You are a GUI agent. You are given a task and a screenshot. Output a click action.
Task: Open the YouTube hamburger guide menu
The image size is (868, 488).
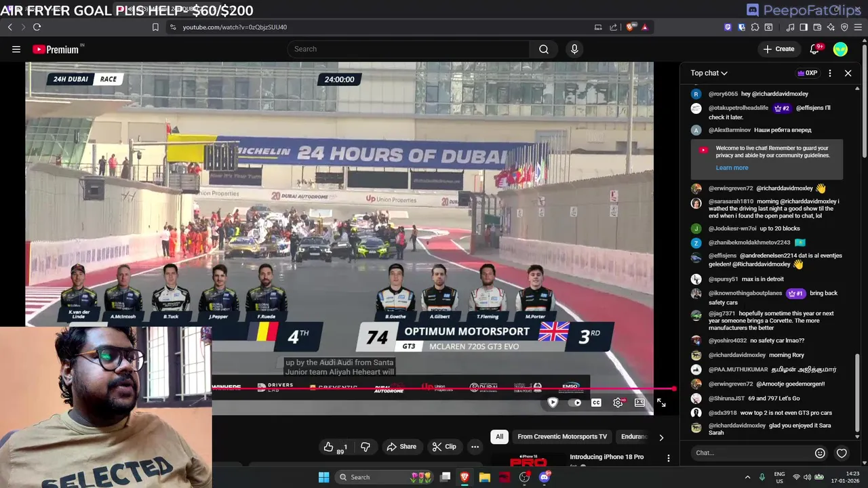point(16,49)
